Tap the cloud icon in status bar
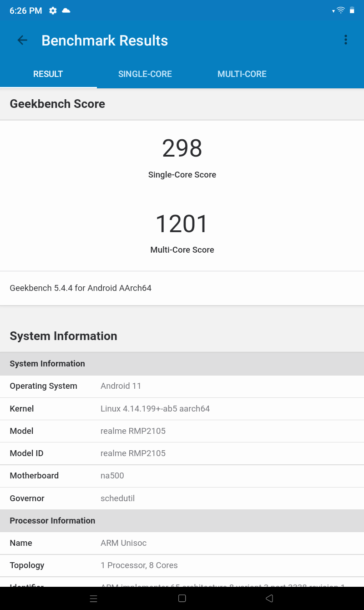Viewport: 364px width, 610px height. [x=66, y=10]
